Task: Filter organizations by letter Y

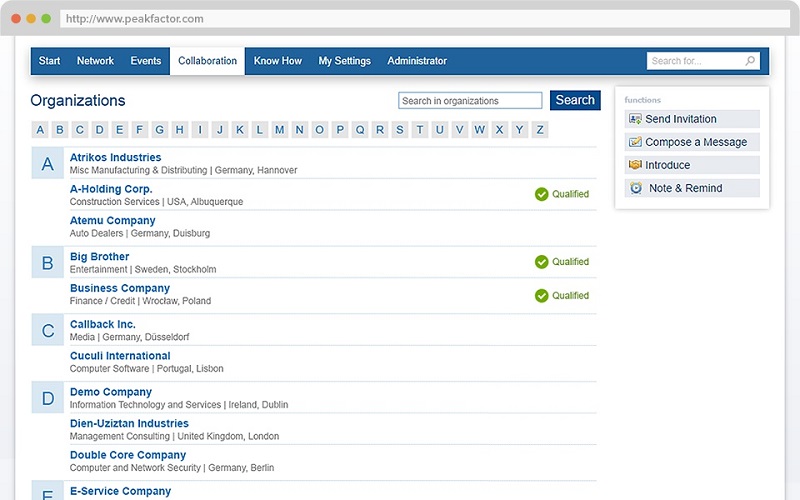Action: pyautogui.click(x=519, y=130)
